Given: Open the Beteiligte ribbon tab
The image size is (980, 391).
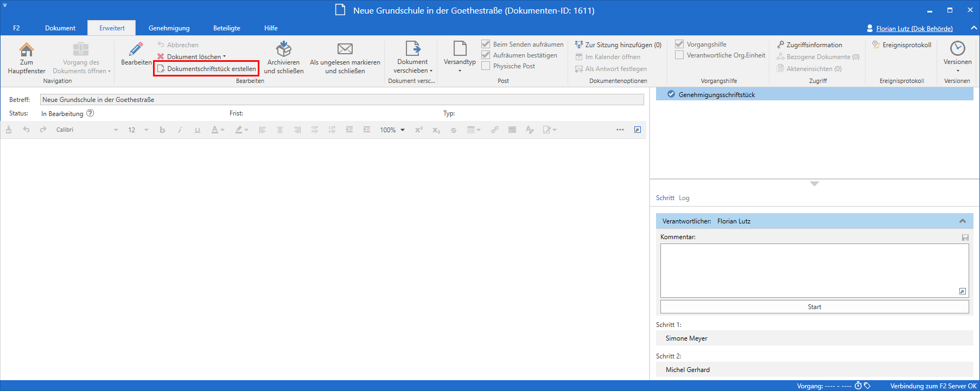Looking at the screenshot, I should coord(226,28).
